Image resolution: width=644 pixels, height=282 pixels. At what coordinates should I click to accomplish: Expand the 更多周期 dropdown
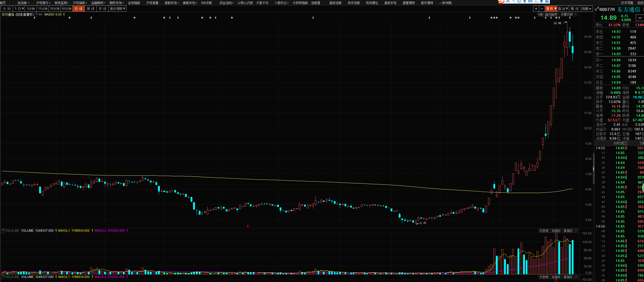pos(118,9)
